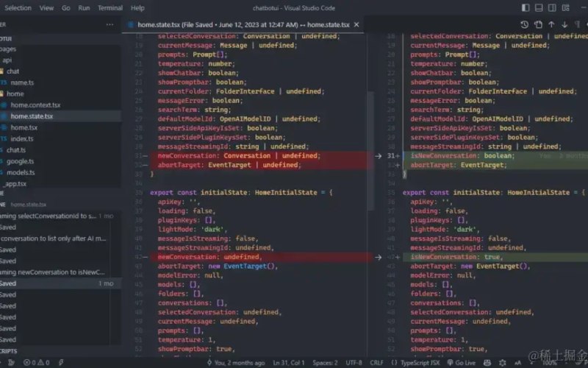Click the remote or source control icon before the error count
The image size is (588, 368).
point(11,362)
